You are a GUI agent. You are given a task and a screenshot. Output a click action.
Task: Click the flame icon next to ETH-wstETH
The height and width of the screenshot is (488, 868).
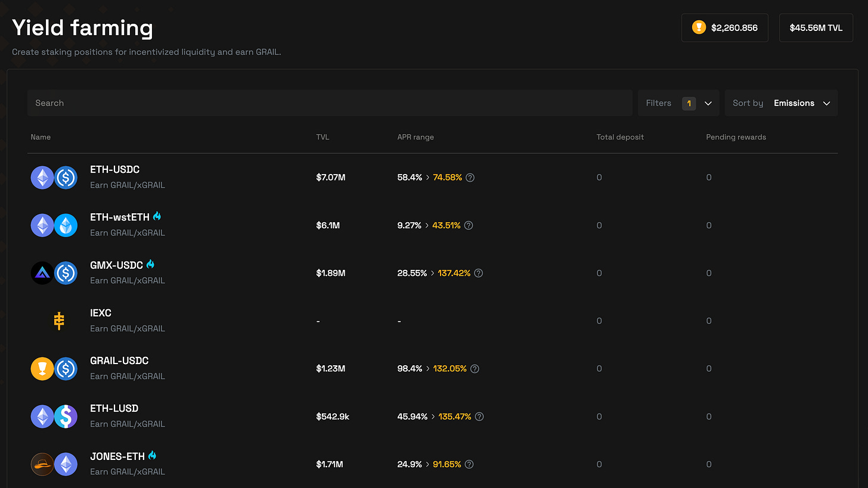(x=157, y=216)
